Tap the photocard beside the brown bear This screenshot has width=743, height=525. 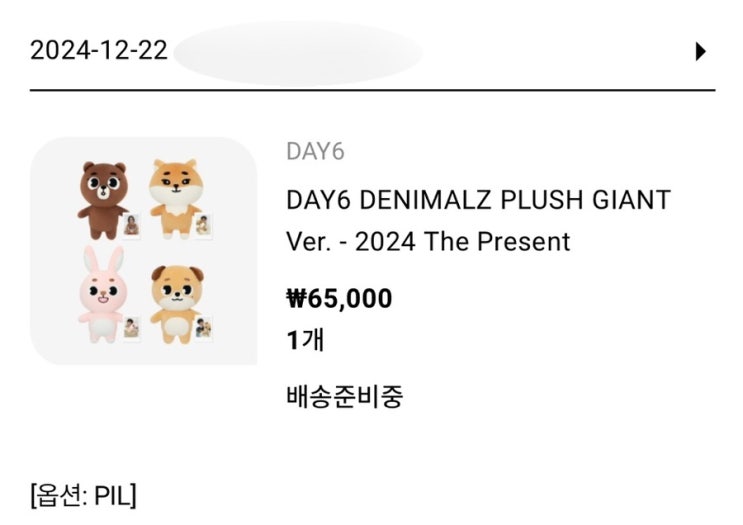point(131,226)
